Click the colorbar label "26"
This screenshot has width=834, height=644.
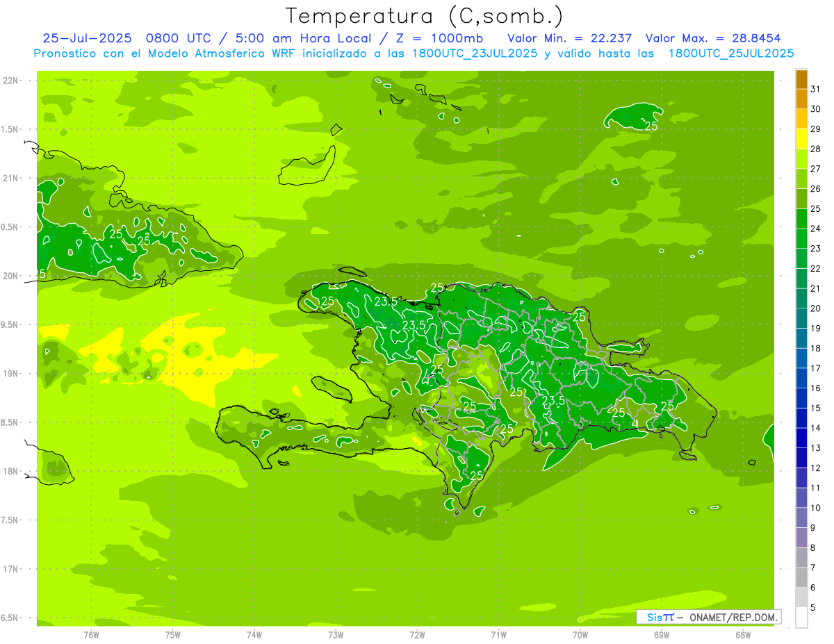(815, 189)
